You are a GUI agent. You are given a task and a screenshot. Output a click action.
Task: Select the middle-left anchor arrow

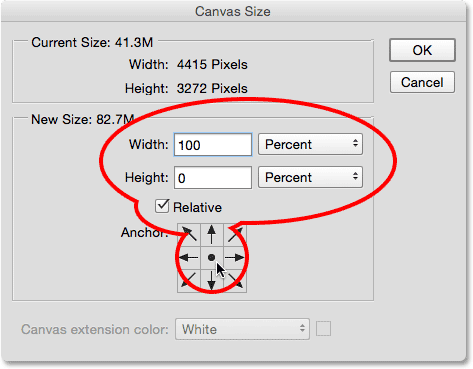(x=189, y=258)
